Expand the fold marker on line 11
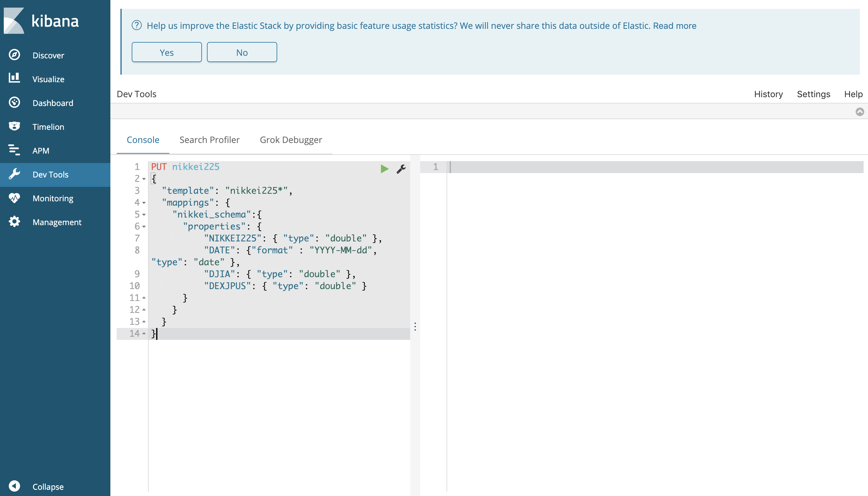Screen dimensions: 868x496 (x=144, y=297)
